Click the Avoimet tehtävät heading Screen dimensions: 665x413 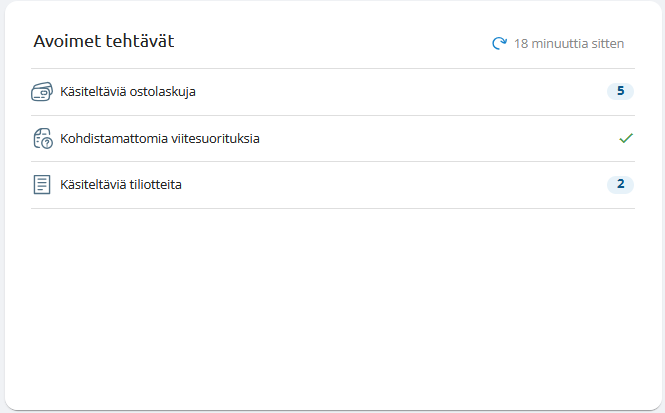click(x=104, y=41)
